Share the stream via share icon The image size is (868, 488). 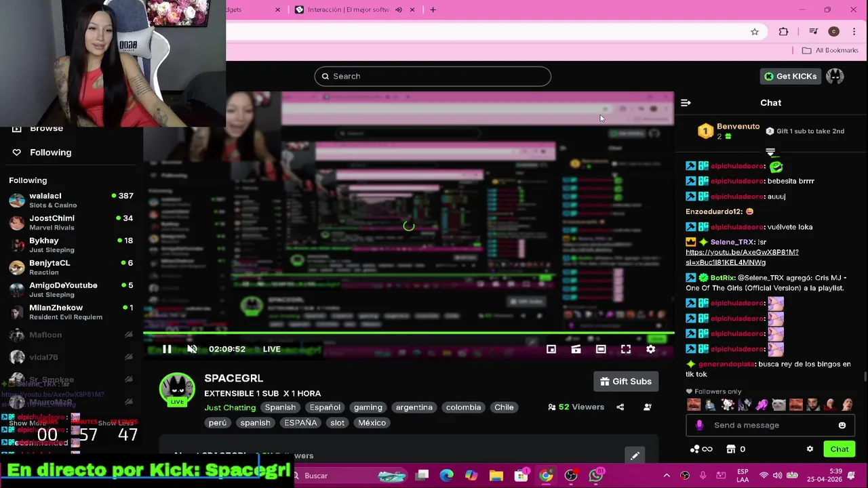tap(620, 407)
